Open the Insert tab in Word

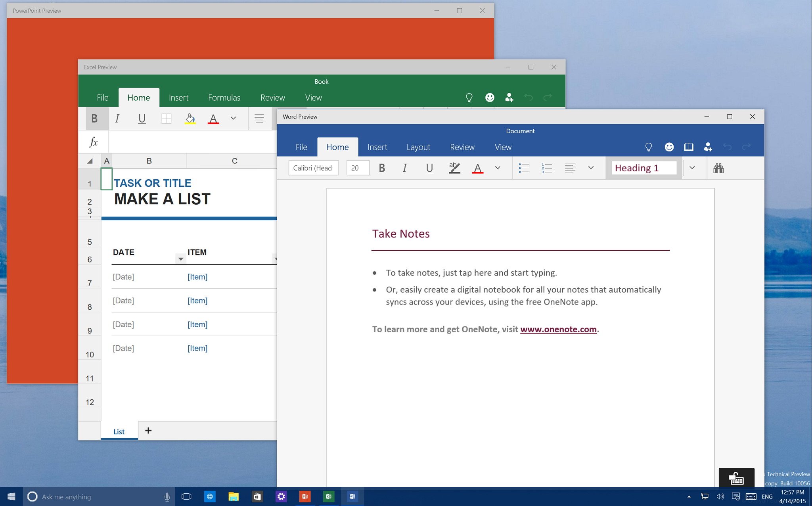coord(377,147)
